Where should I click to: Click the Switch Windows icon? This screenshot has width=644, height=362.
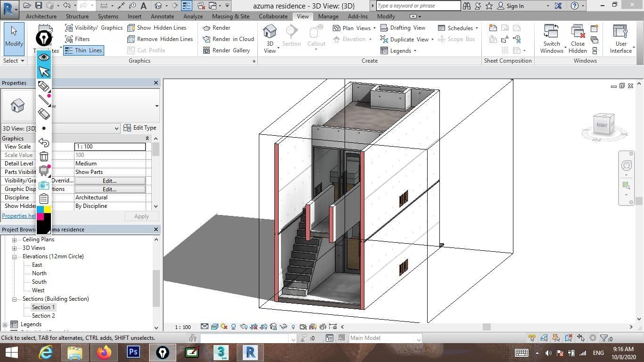(x=551, y=32)
